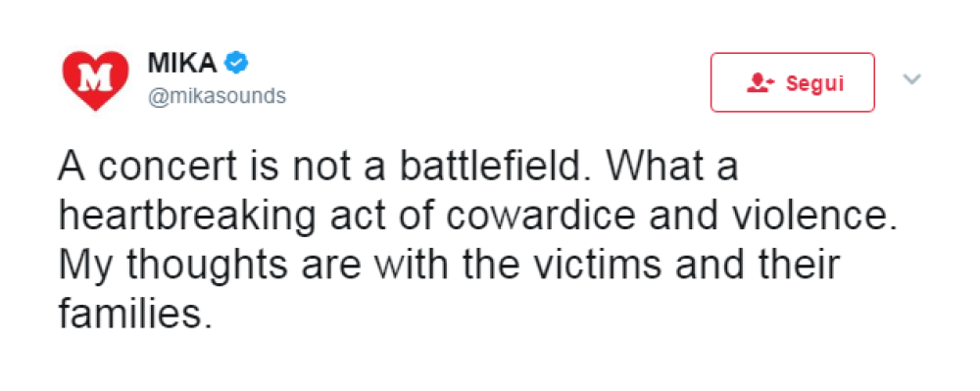This screenshot has height=391, width=980.
Task: Click the white M letter in heart logo
Action: click(x=96, y=77)
